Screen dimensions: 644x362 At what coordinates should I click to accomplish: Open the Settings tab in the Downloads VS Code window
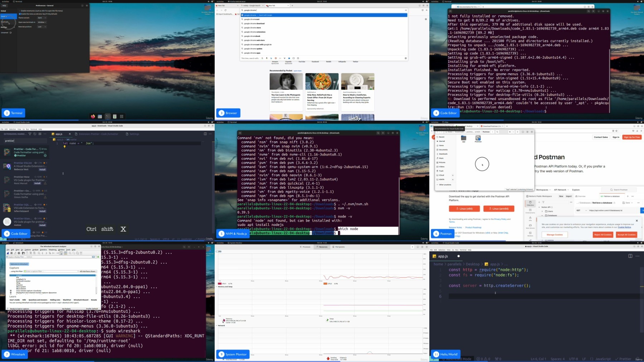tap(132, 134)
